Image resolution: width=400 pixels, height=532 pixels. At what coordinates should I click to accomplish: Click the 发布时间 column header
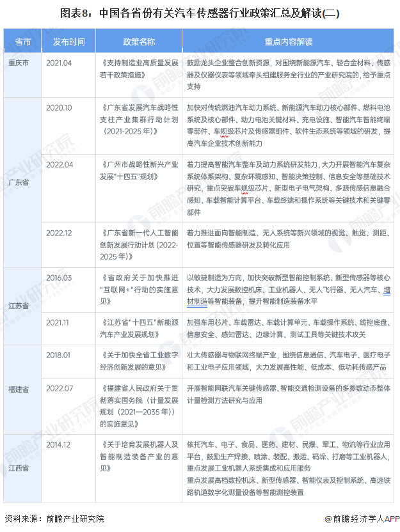click(x=68, y=42)
